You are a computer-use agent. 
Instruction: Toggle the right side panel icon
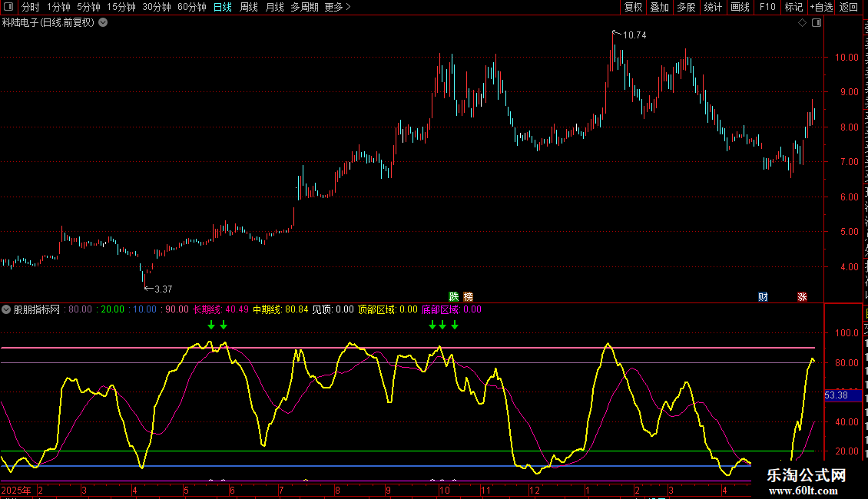(x=817, y=23)
